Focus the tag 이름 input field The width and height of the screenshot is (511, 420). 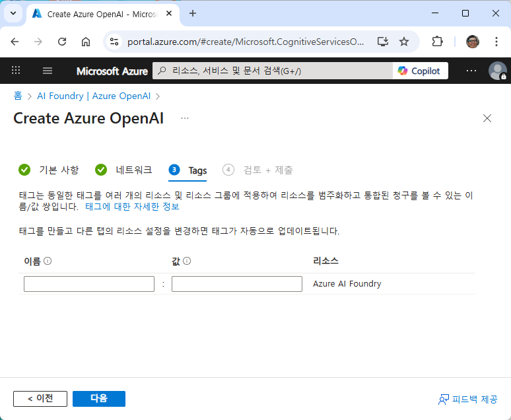click(x=89, y=284)
